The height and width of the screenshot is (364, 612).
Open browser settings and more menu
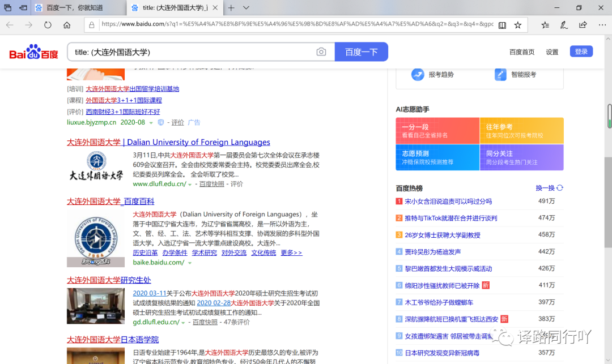click(x=602, y=25)
